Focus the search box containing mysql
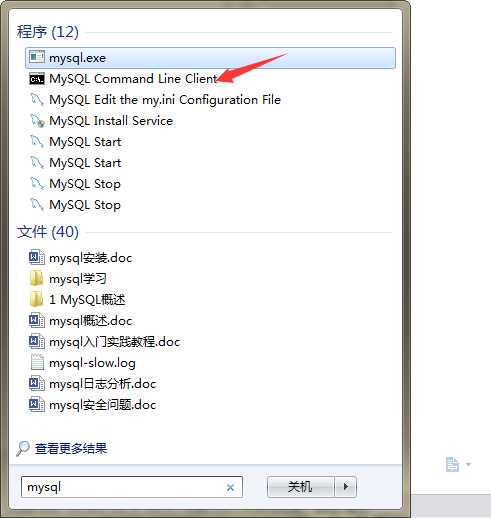Screen dimensions: 491x518 click(132, 487)
